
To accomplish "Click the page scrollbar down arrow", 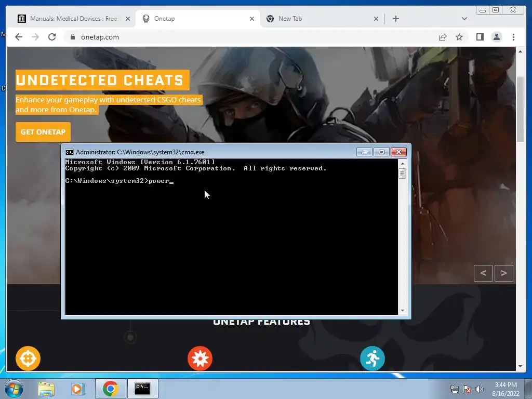I will pos(520,366).
